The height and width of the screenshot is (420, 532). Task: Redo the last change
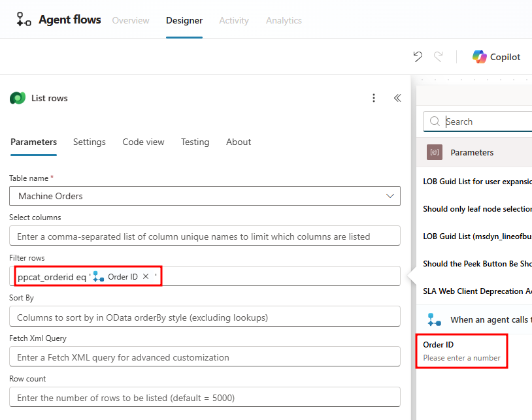[439, 57]
